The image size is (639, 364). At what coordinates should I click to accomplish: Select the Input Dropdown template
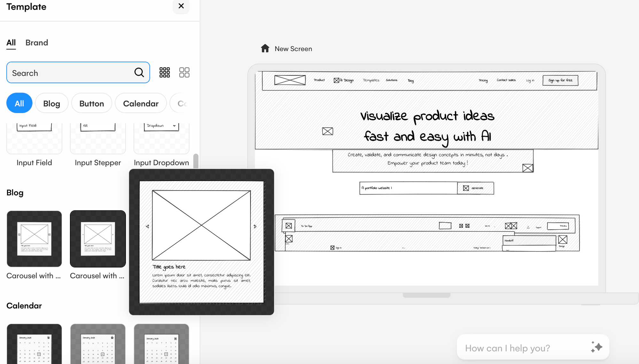(161, 140)
